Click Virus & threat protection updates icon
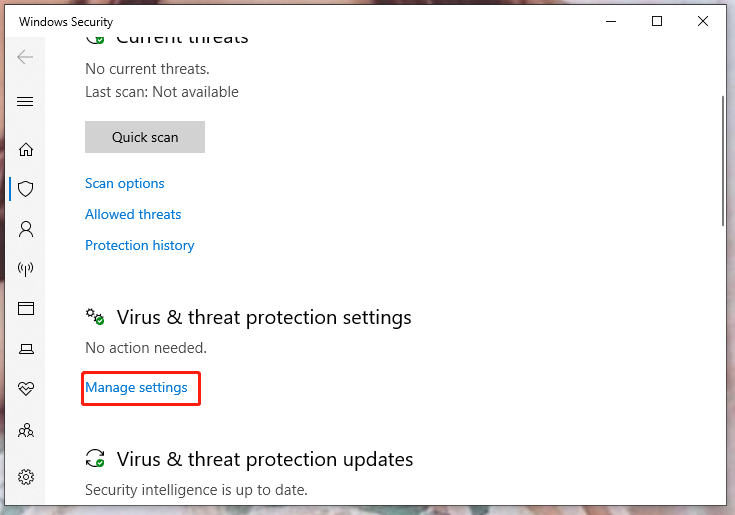The height and width of the screenshot is (515, 735). tap(95, 459)
